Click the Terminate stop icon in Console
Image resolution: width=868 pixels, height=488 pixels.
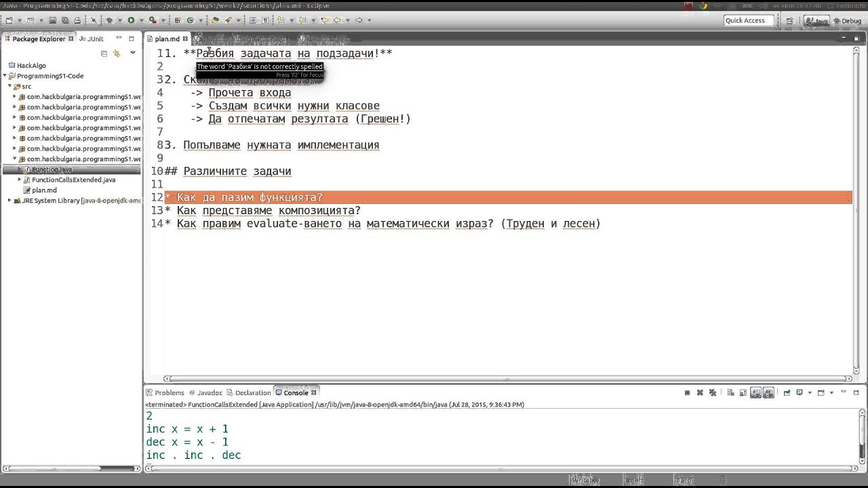[x=687, y=392]
